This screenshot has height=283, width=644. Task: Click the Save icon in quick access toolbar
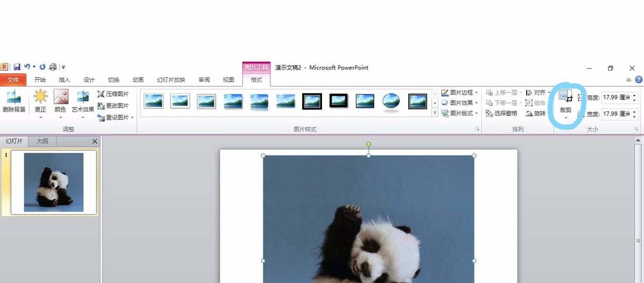(17, 67)
